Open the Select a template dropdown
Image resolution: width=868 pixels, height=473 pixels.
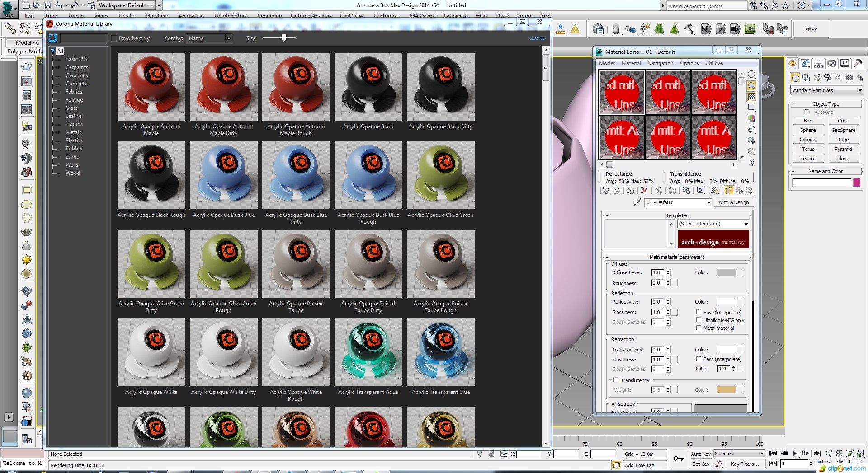pos(713,224)
